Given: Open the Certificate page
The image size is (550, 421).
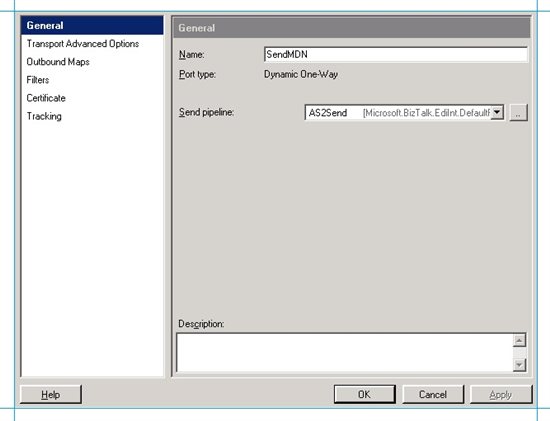Looking at the screenshot, I should [46, 98].
